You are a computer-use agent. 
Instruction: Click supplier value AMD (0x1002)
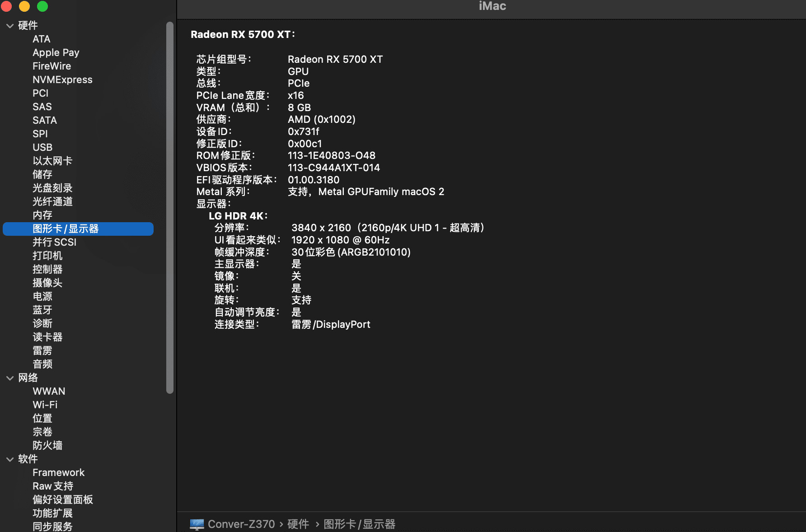point(322,119)
